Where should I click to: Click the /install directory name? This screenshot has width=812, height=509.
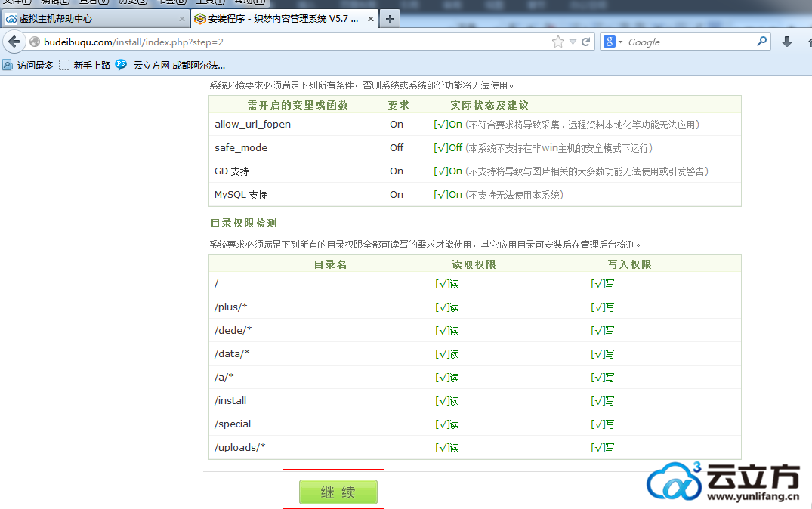pos(230,400)
